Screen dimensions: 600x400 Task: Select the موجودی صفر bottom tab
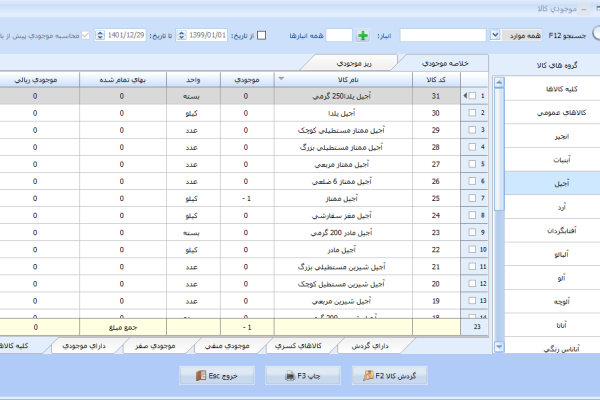point(155,346)
